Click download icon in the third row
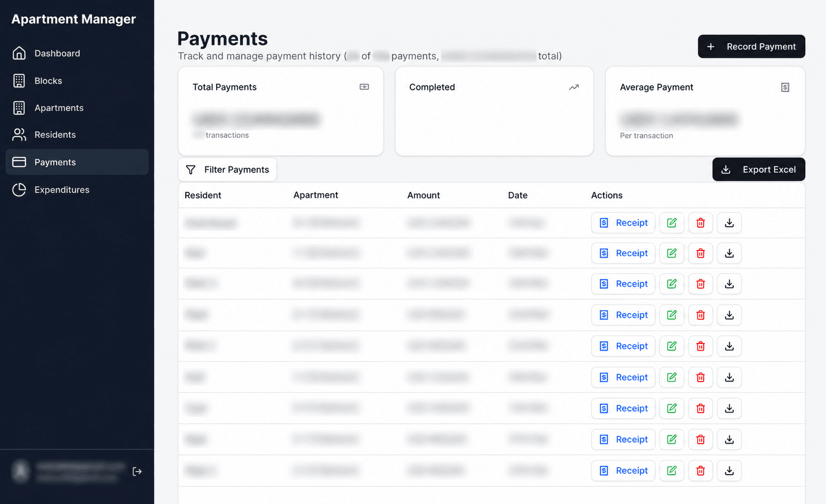826x504 pixels. coord(729,284)
